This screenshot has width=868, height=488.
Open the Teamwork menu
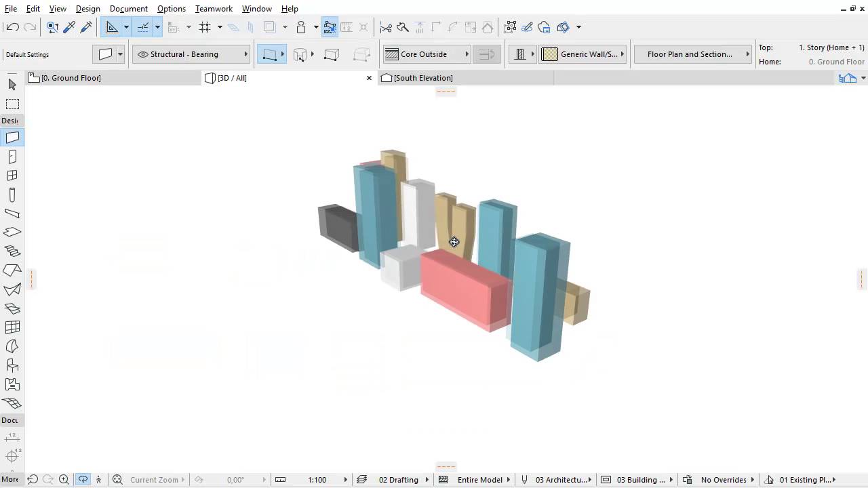tap(214, 9)
